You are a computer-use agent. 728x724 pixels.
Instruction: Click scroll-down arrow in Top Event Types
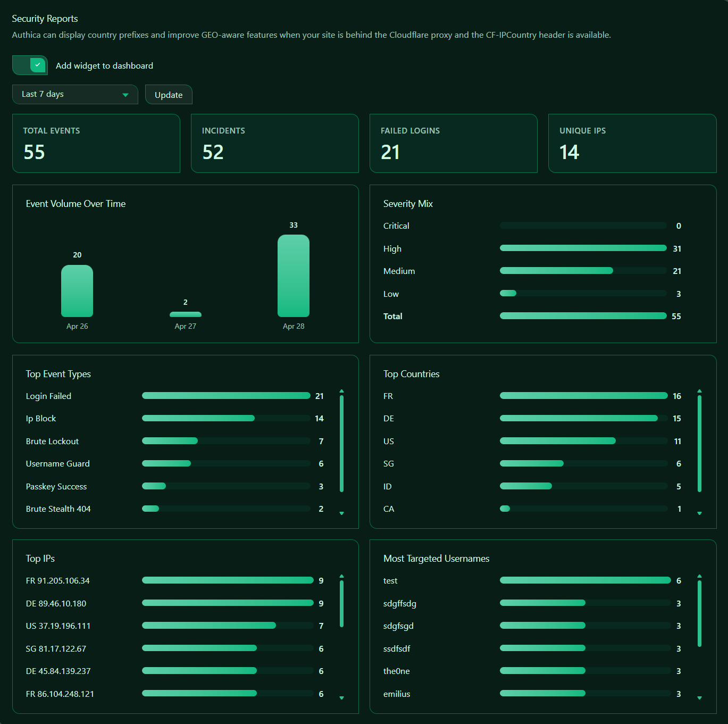(341, 513)
